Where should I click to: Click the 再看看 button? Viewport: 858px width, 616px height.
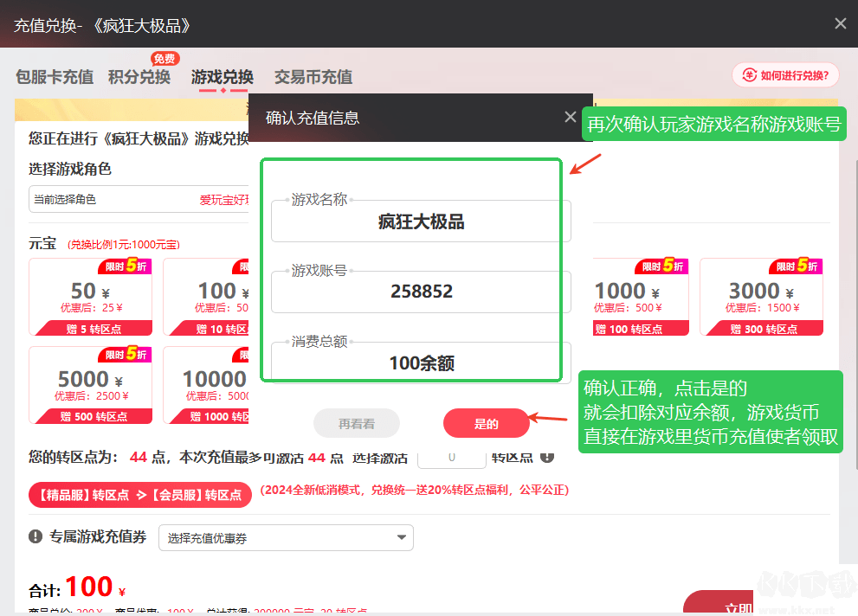pyautogui.click(x=356, y=423)
